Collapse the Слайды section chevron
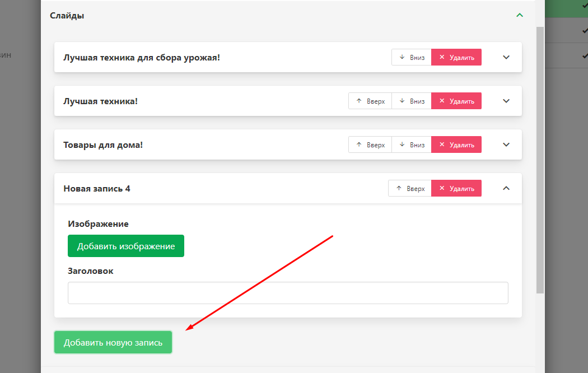This screenshot has width=588, height=373. click(x=519, y=16)
